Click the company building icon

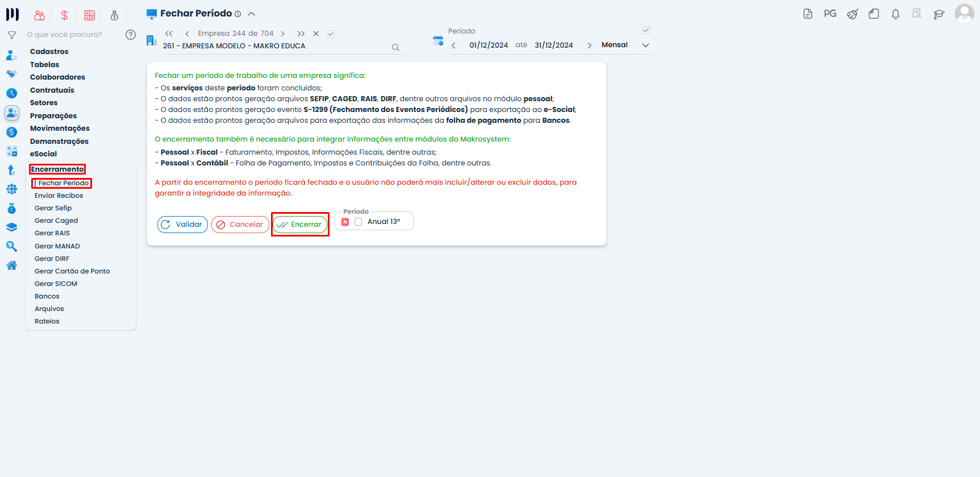151,40
